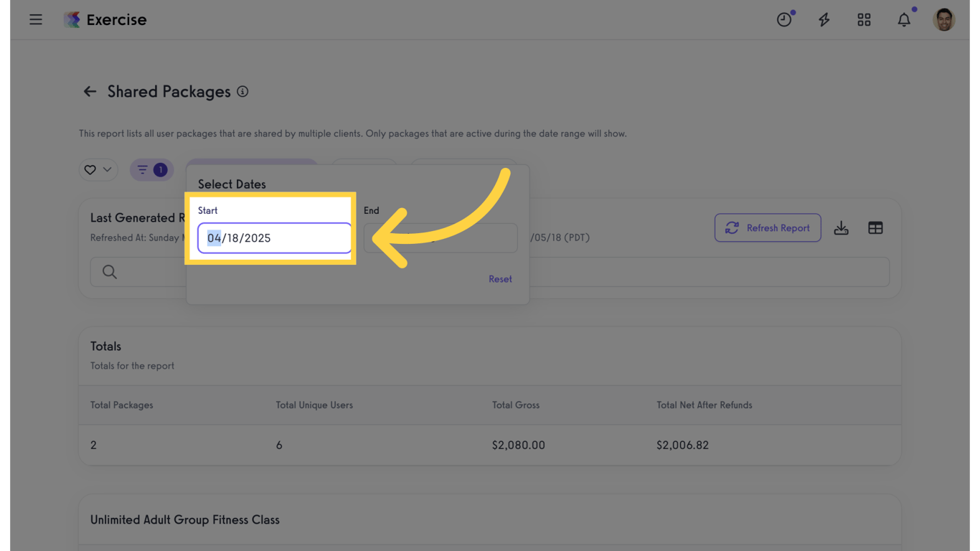Image resolution: width=980 pixels, height=551 pixels.
Task: Click the Start date input field
Action: pyautogui.click(x=274, y=238)
